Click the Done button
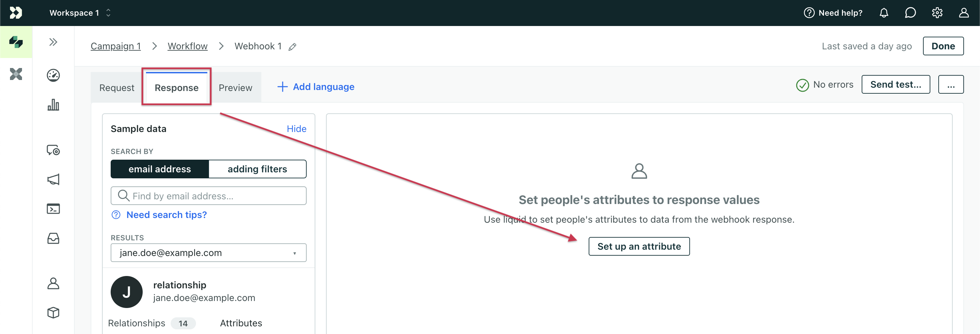This screenshot has width=980, height=334. click(x=943, y=46)
